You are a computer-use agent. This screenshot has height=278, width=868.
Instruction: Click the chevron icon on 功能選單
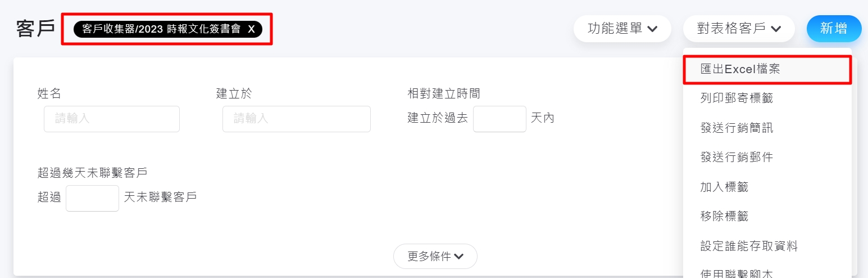[652, 29]
